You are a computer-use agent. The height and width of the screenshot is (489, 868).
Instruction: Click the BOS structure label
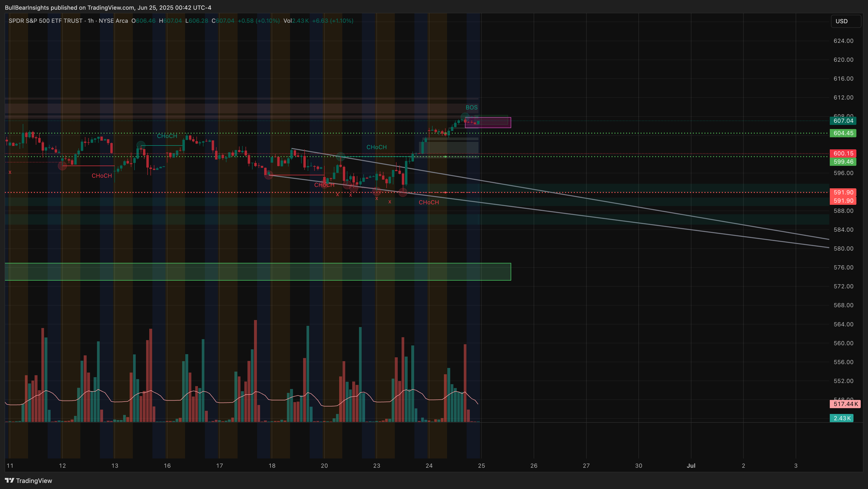(x=471, y=107)
